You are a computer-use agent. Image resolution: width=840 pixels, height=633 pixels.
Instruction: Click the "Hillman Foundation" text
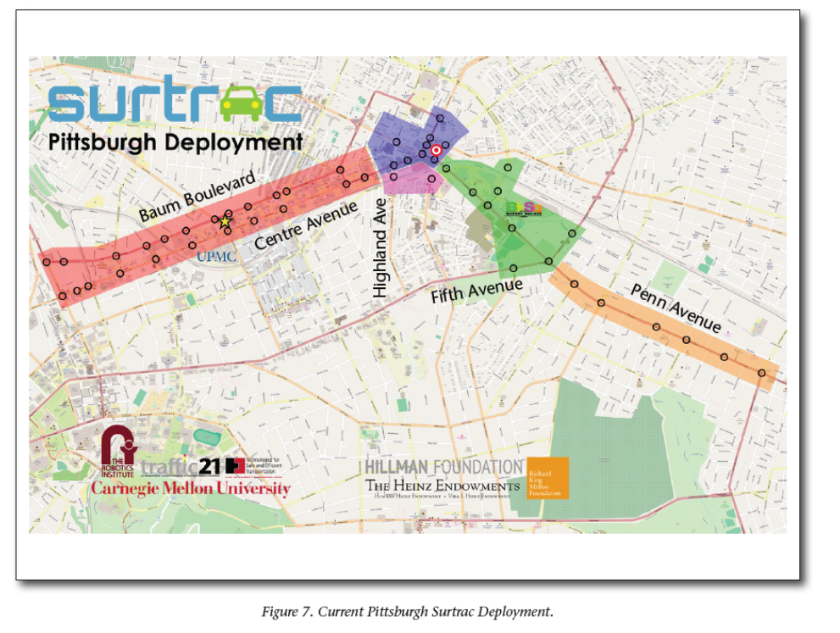[444, 467]
